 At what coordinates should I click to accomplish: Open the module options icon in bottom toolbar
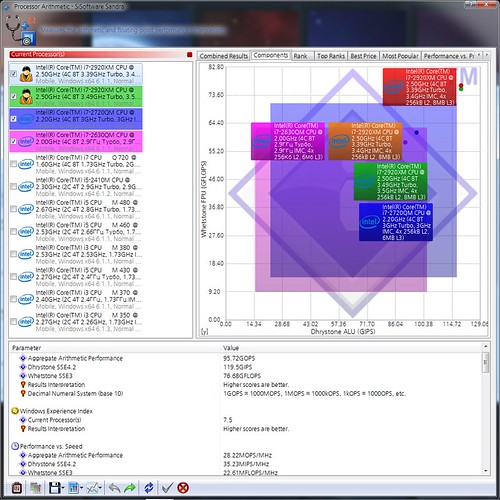17,488
